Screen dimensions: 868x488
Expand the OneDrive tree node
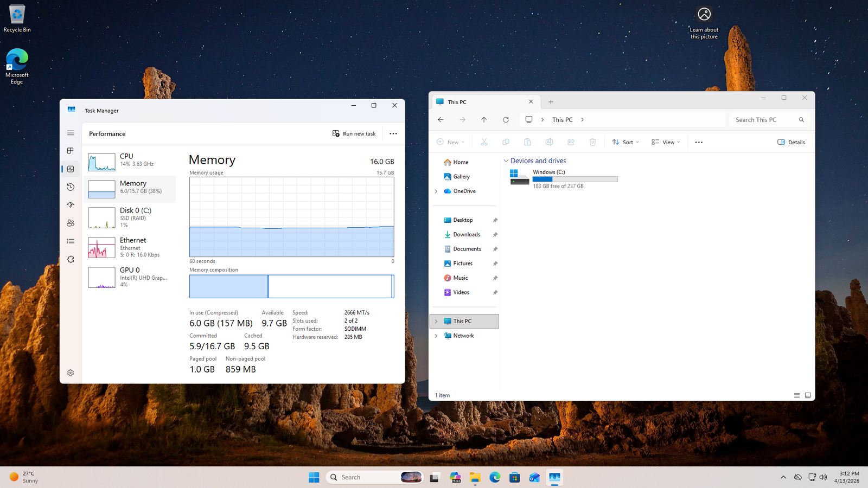pyautogui.click(x=436, y=191)
